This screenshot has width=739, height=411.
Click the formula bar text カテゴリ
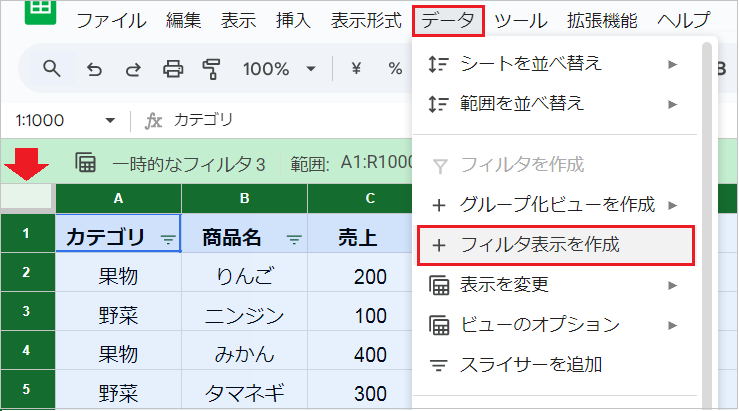coord(203,120)
